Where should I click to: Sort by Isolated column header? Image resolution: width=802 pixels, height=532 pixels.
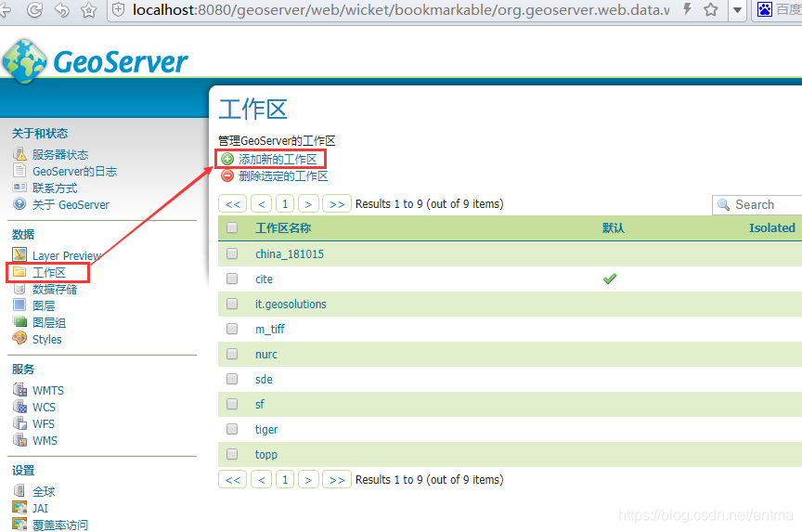point(771,227)
